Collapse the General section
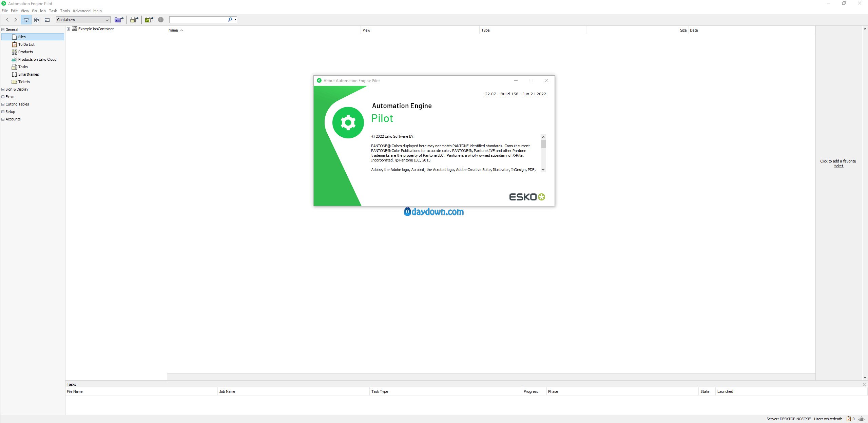 3,30
